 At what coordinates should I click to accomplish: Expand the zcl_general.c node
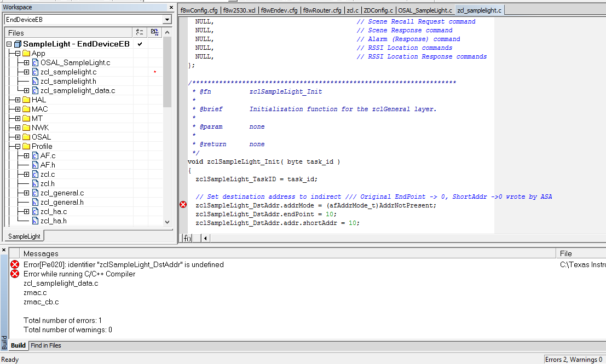point(26,193)
